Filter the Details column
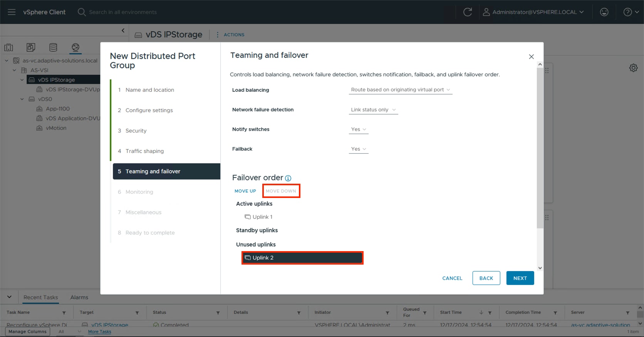 tap(299, 313)
